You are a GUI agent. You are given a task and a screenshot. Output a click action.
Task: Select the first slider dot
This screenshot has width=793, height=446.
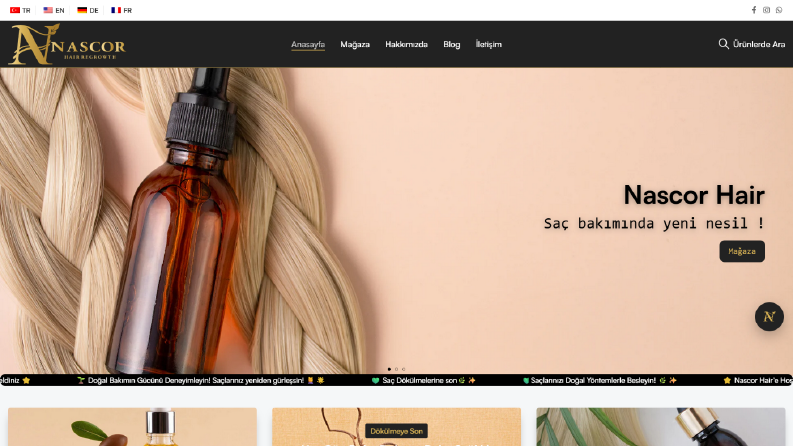click(389, 369)
